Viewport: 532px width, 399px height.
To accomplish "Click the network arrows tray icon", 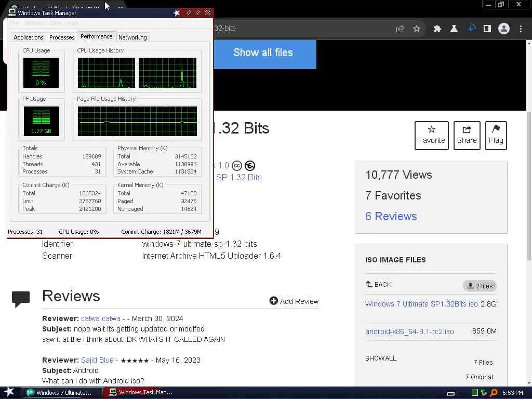I will pos(484,393).
